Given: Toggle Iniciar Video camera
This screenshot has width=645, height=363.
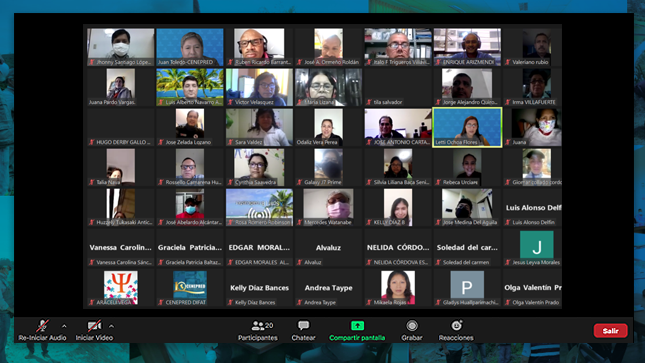Looking at the screenshot, I should (94, 326).
